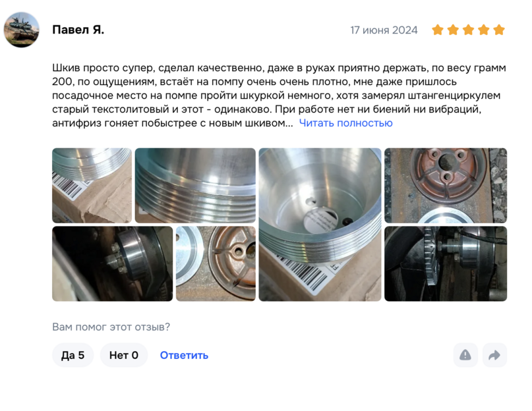The image size is (532, 411).
Task: Open top-right photo of old rusty pulley
Action: point(446,186)
